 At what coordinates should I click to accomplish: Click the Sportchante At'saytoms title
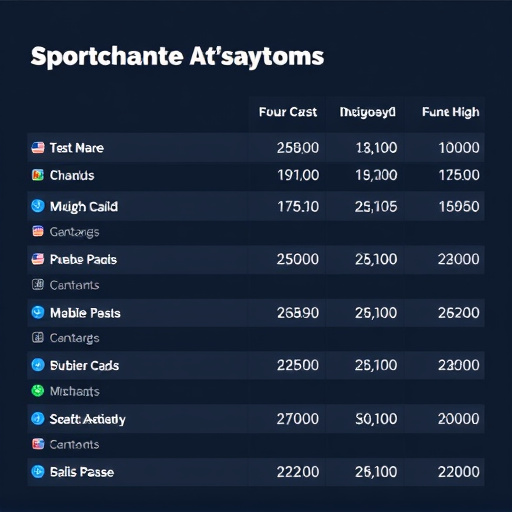click(177, 57)
